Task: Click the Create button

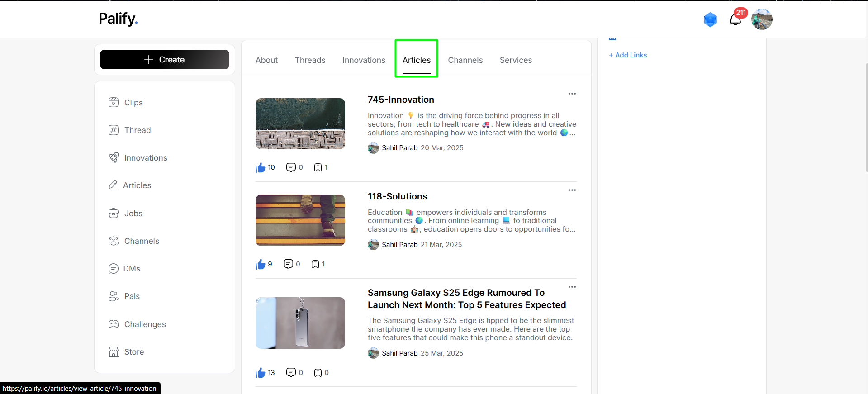Action: point(165,60)
